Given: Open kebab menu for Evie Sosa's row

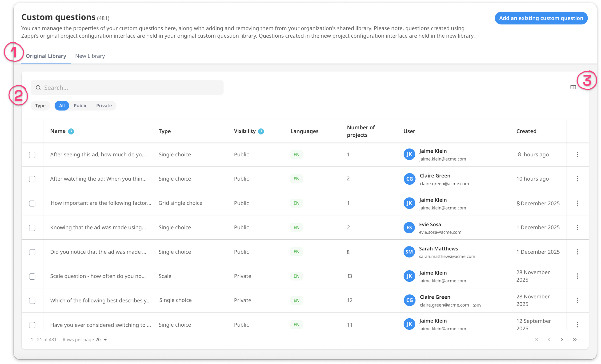Looking at the screenshot, I should [577, 227].
